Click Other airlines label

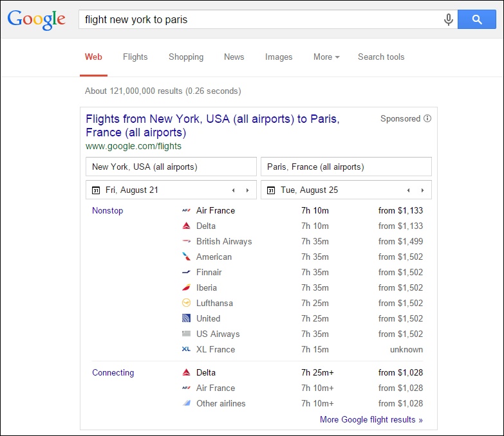221,403
